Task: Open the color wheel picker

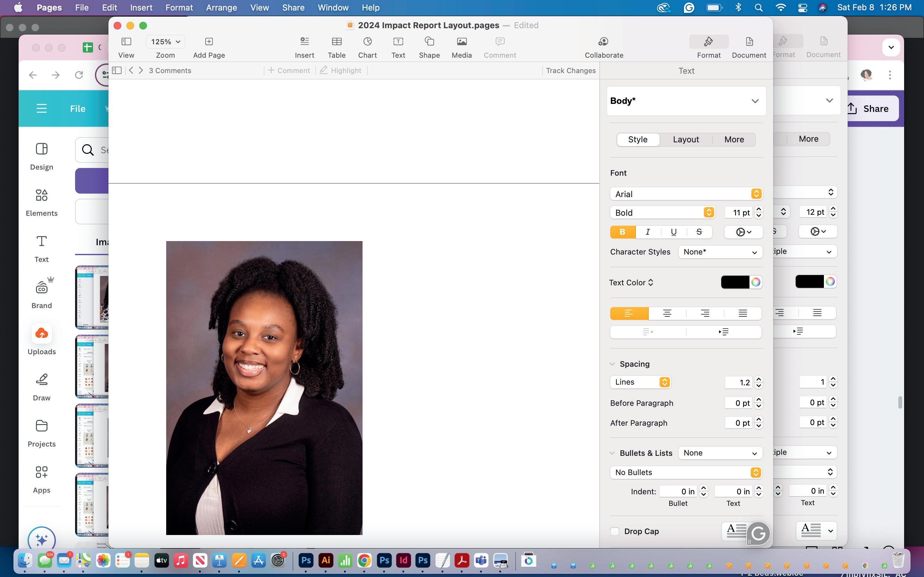Action: point(756,282)
